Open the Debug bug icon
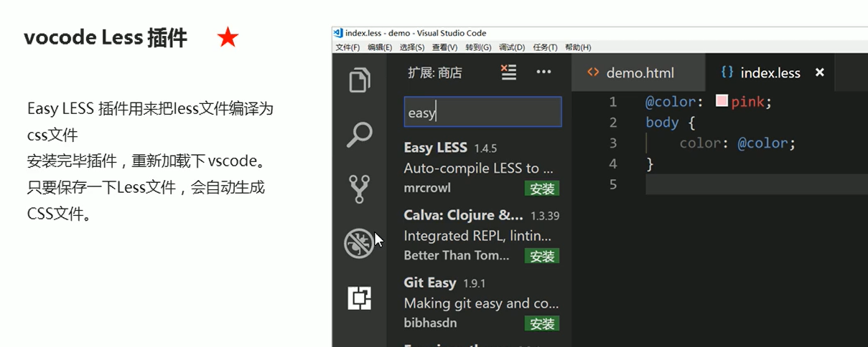Screen dimensions: 868x347 click(358, 243)
